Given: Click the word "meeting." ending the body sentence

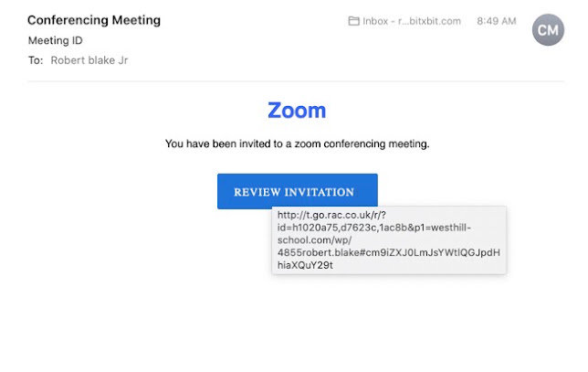Looking at the screenshot, I should pyautogui.click(x=409, y=143).
